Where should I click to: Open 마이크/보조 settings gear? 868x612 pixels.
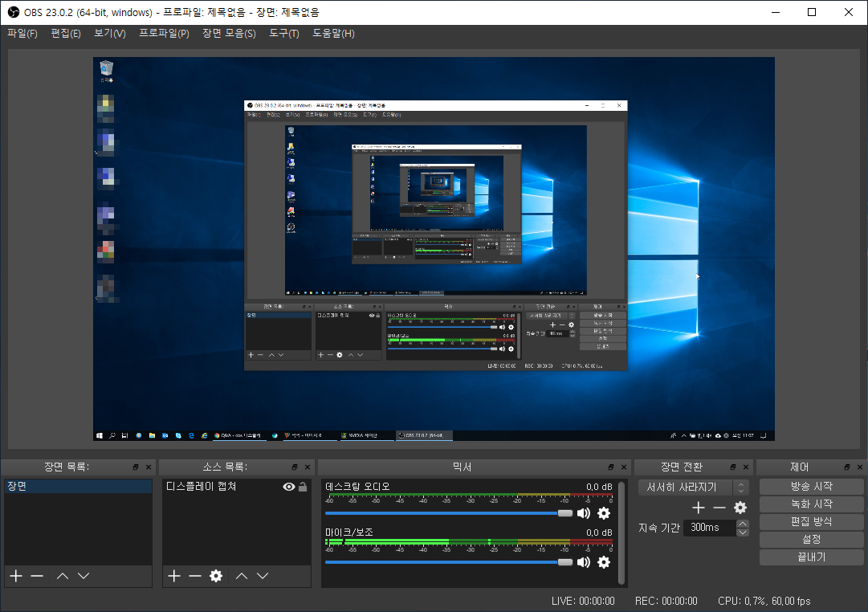(604, 562)
